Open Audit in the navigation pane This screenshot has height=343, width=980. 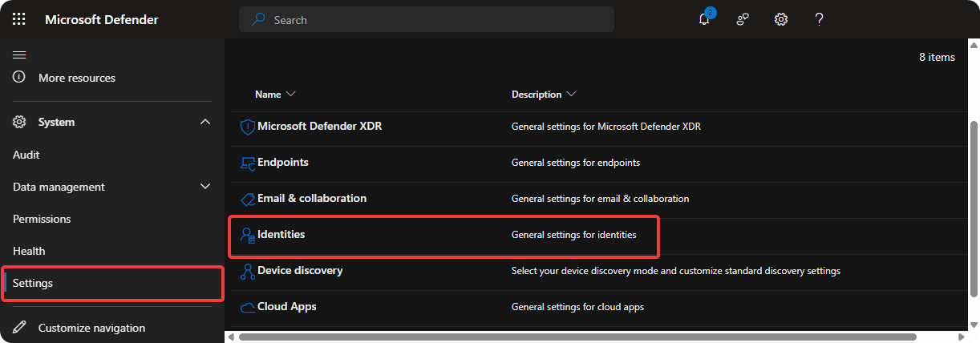26,155
